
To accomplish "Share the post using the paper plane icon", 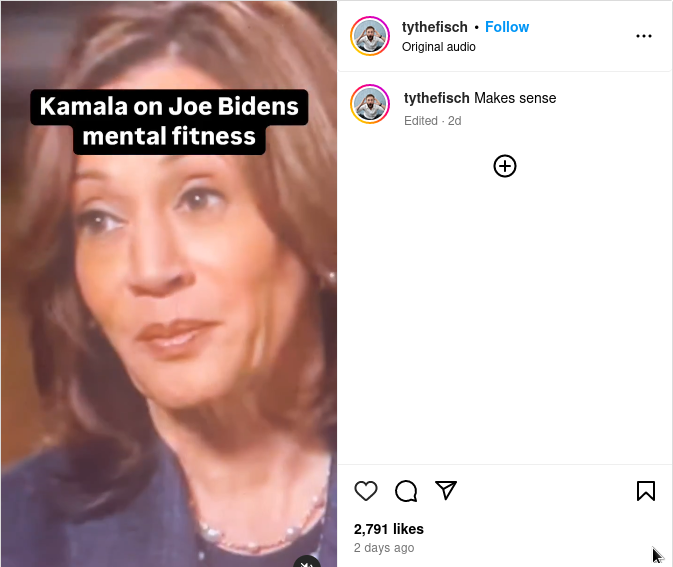I will pyautogui.click(x=446, y=490).
